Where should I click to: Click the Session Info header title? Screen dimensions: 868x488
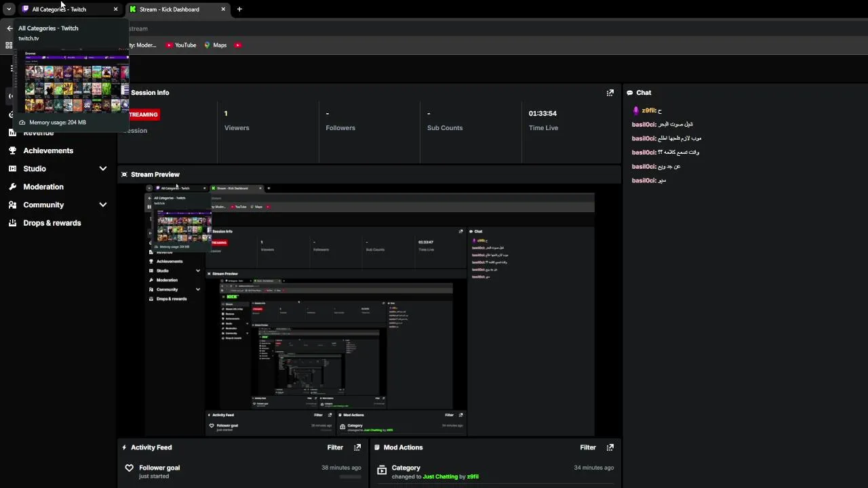coord(150,93)
